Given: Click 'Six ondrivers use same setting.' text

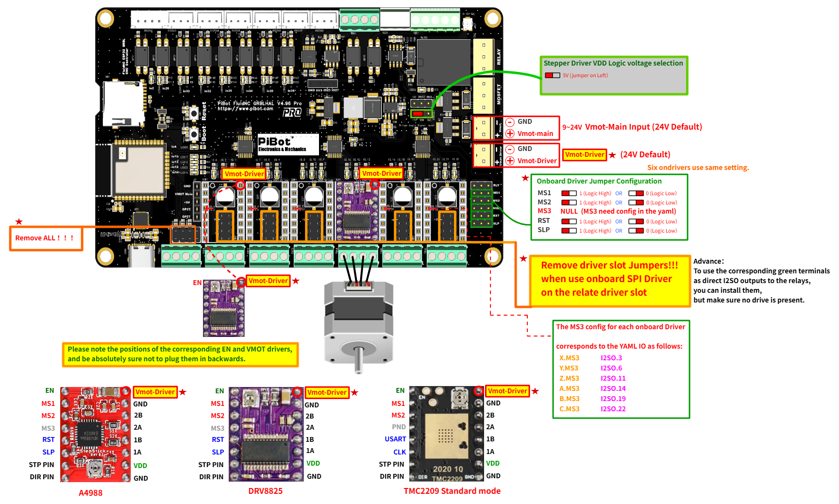Looking at the screenshot, I should point(698,168).
